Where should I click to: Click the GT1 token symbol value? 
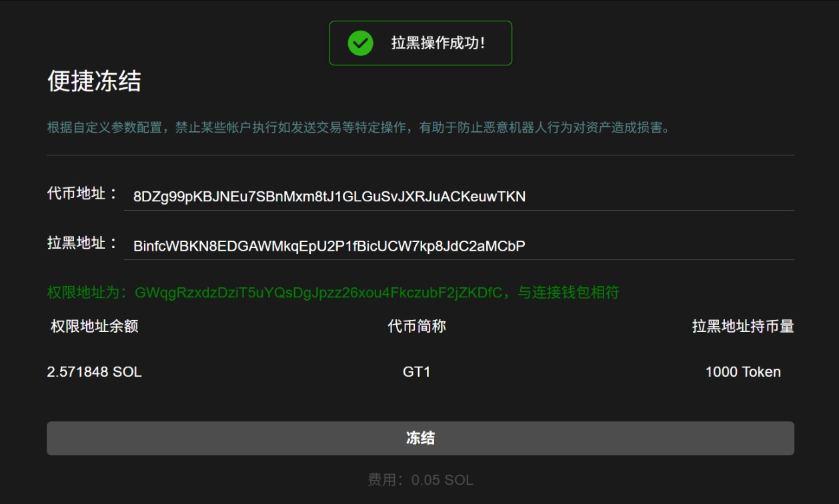pyautogui.click(x=417, y=372)
